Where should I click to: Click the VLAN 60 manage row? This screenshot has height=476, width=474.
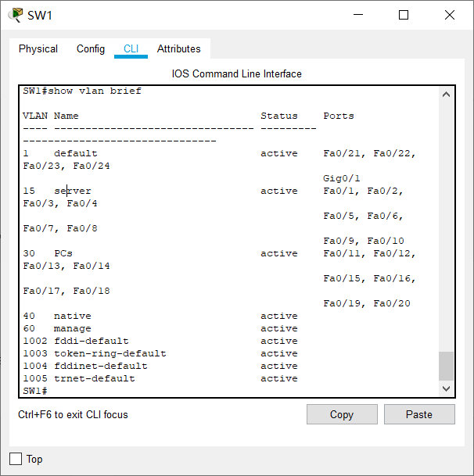pos(160,328)
